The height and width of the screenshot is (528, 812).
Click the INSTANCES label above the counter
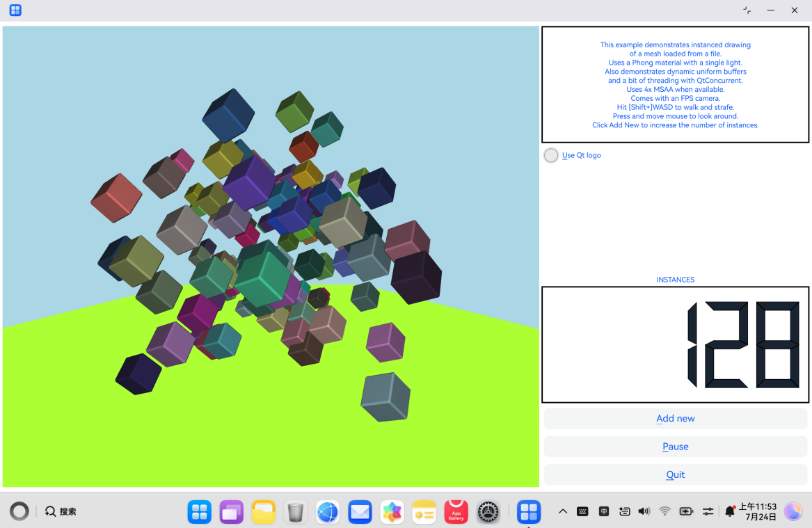[x=676, y=280]
